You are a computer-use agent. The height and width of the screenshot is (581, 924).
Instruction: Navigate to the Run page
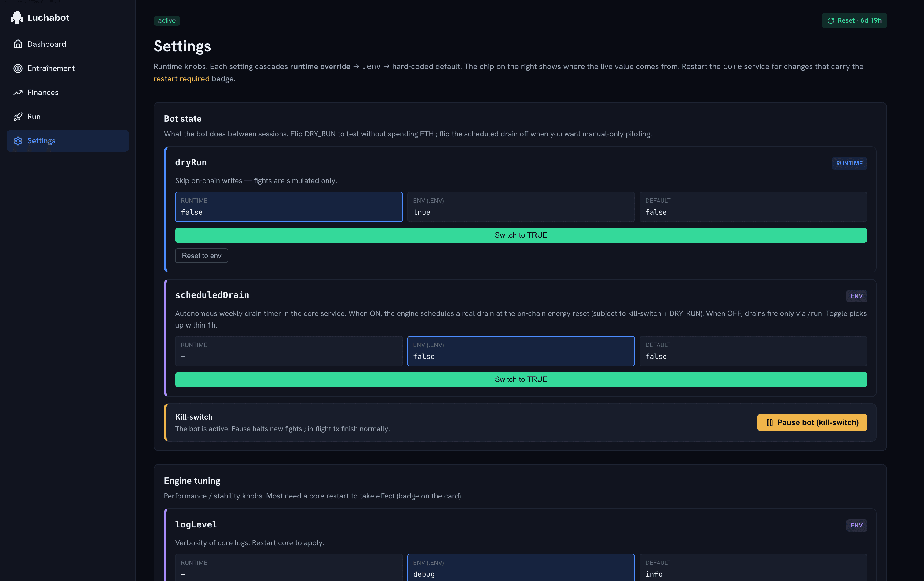[68, 117]
